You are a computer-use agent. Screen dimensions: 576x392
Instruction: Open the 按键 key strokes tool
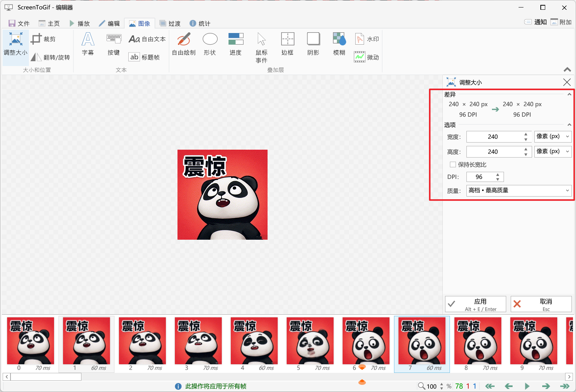click(x=114, y=44)
